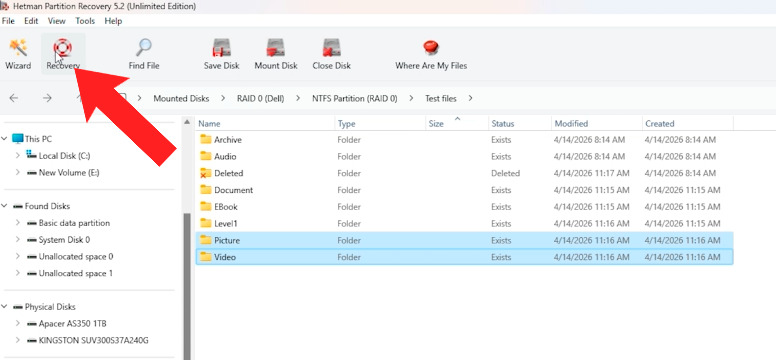
Task: Open dropdown arrow after Test files breadcrumb
Action: click(470, 99)
